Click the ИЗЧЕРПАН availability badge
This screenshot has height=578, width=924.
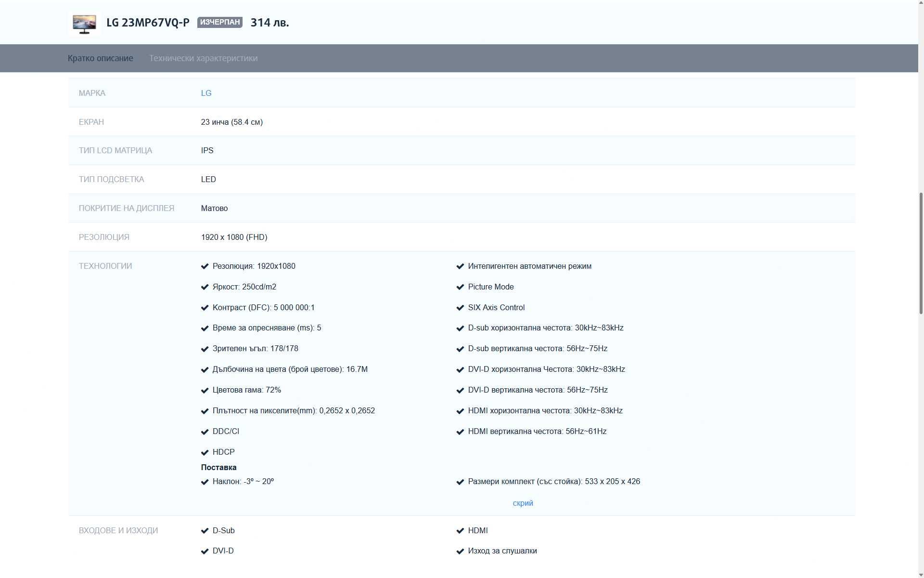click(x=219, y=22)
